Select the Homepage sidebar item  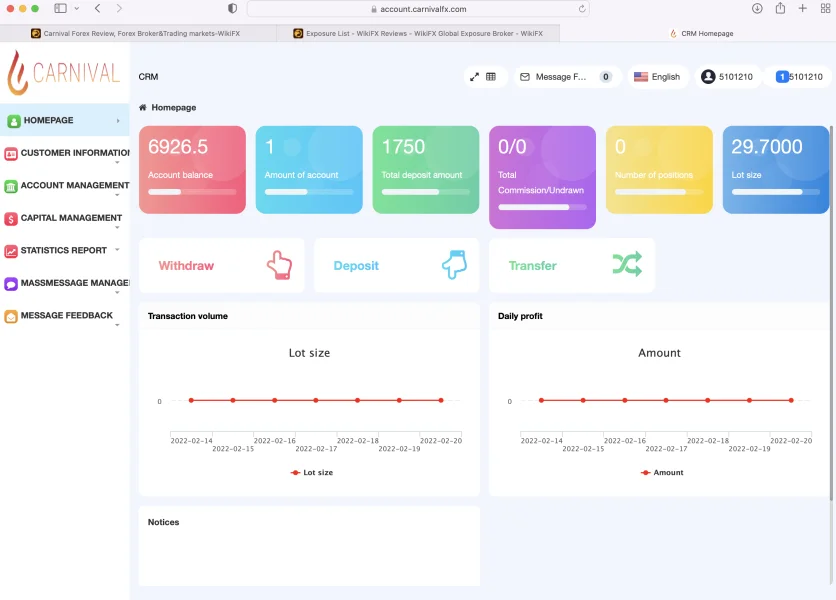pyautogui.click(x=65, y=121)
